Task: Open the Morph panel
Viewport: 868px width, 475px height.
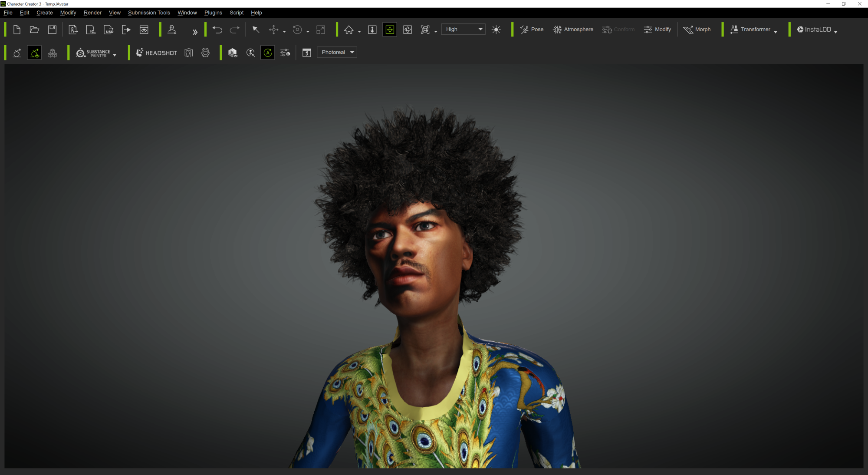Action: [x=697, y=30]
